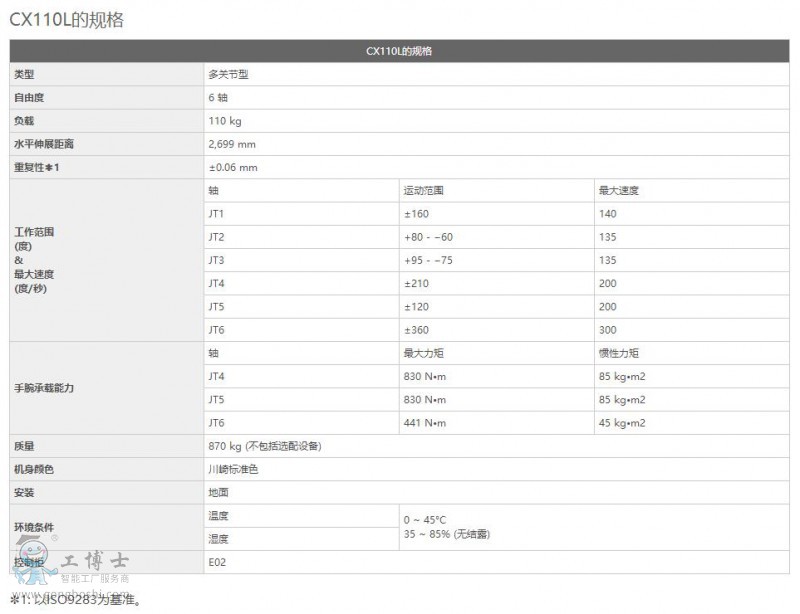The height and width of the screenshot is (614, 800).
Task: Click the ±360 motion range for JT6
Action: (x=417, y=330)
